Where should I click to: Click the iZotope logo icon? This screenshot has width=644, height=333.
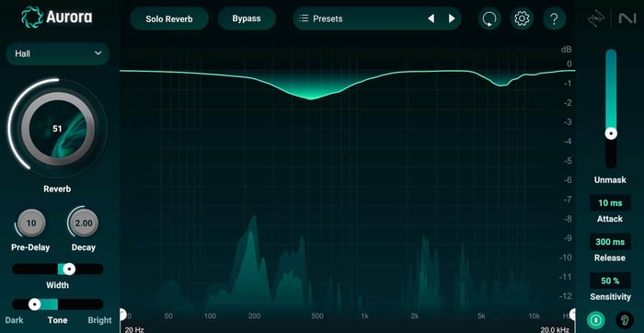[x=596, y=19]
